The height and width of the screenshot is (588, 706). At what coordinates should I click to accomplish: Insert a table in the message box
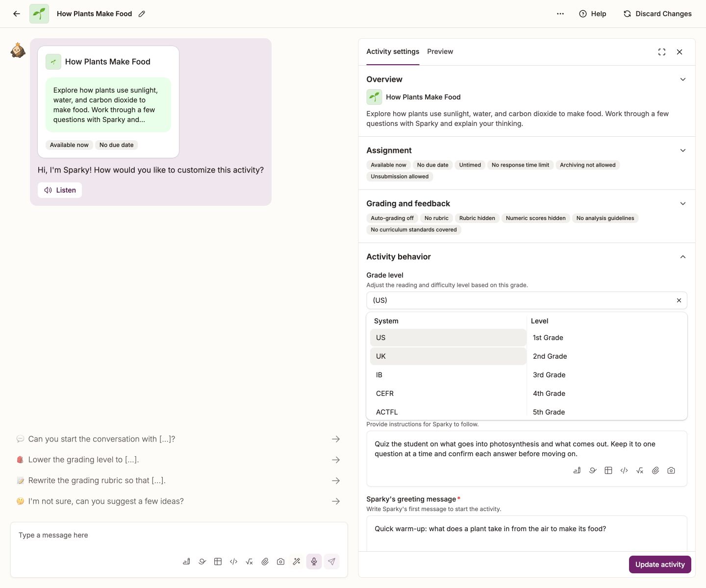coord(218,562)
